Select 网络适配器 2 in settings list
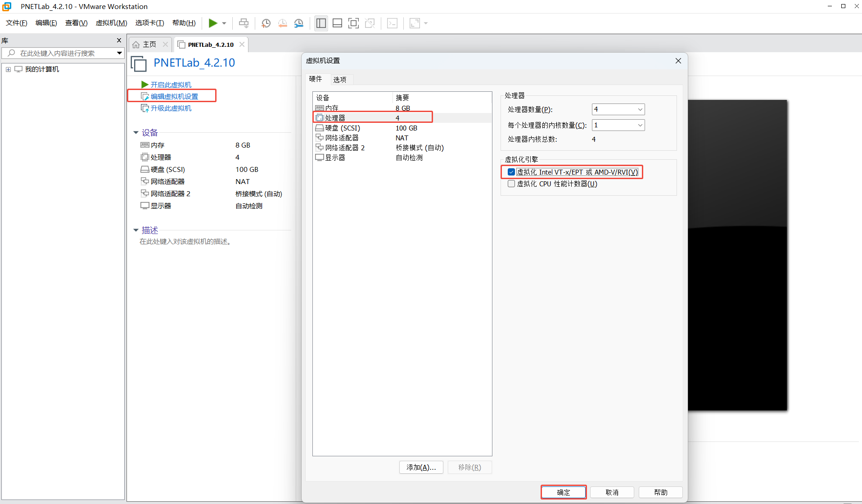This screenshot has width=862, height=504. click(x=402, y=148)
